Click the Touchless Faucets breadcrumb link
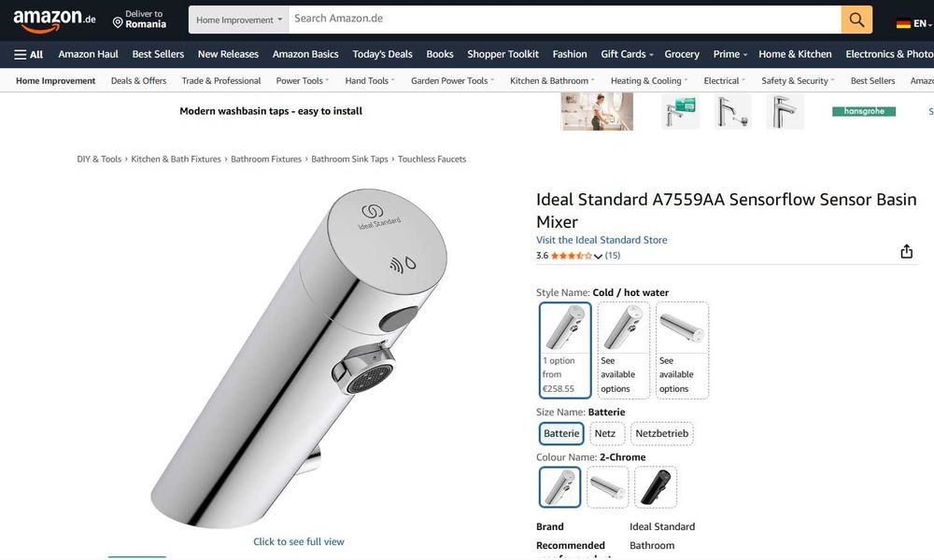 point(432,159)
